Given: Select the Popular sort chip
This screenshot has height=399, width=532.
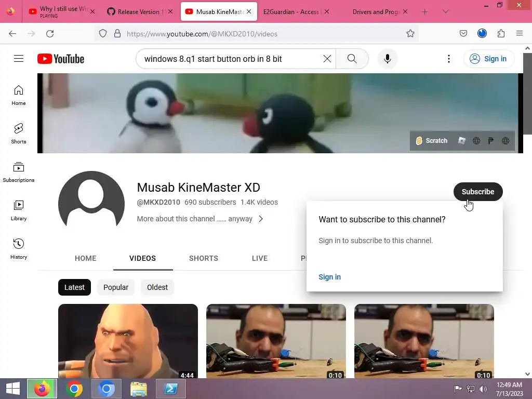Looking at the screenshot, I should pyautogui.click(x=116, y=287).
